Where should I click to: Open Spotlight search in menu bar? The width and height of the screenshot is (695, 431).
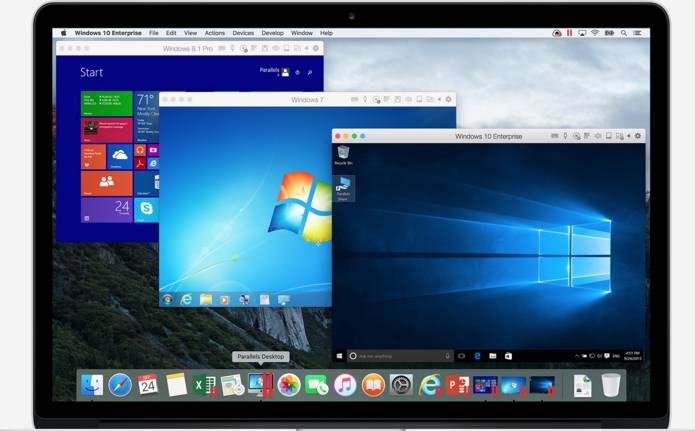(x=624, y=33)
